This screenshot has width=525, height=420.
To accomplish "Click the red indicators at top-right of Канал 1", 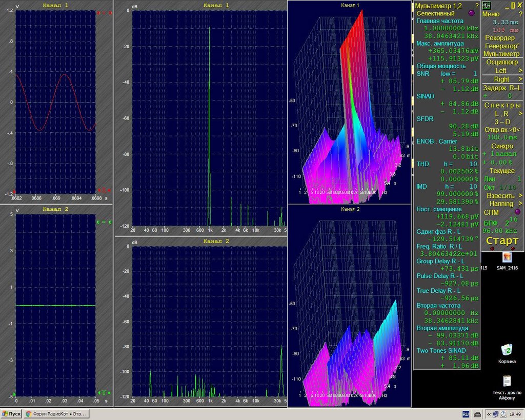I will [104, 13].
